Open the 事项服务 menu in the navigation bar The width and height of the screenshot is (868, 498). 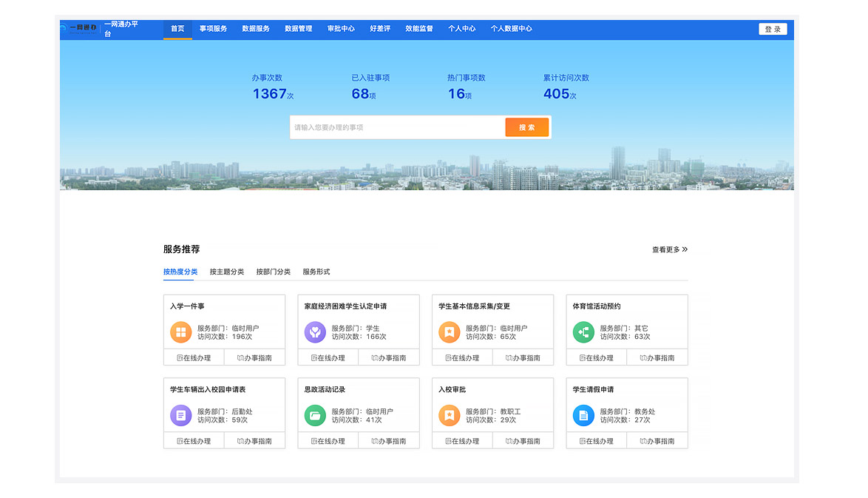pos(213,29)
